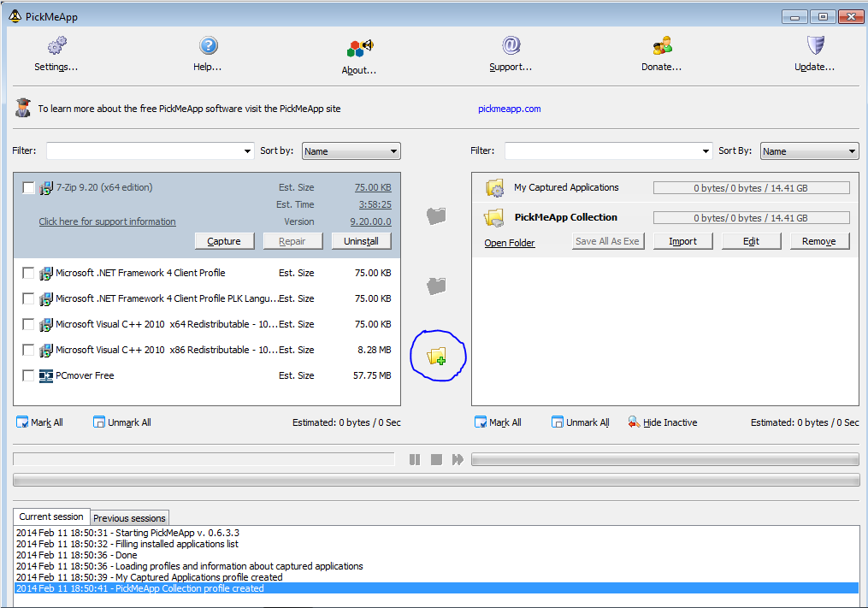This screenshot has height=608, width=868.
Task: Select the .NET Framework 4 Client Profile checkbox
Action: 28,273
